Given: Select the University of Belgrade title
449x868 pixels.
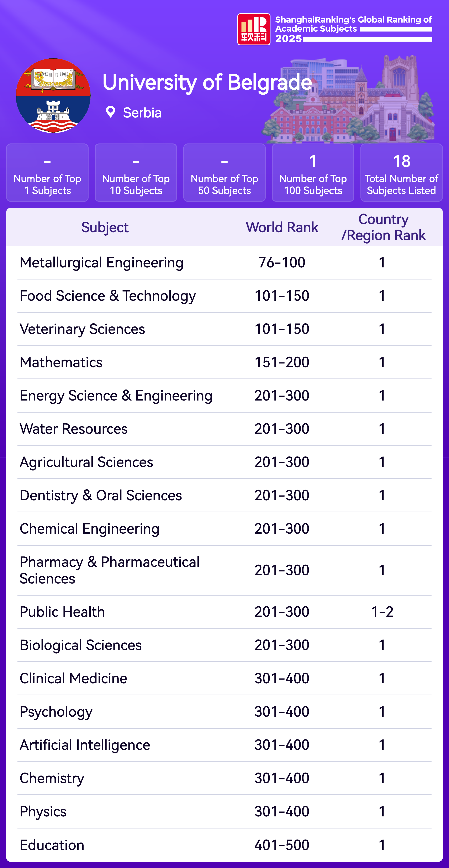Looking at the screenshot, I should (x=207, y=82).
